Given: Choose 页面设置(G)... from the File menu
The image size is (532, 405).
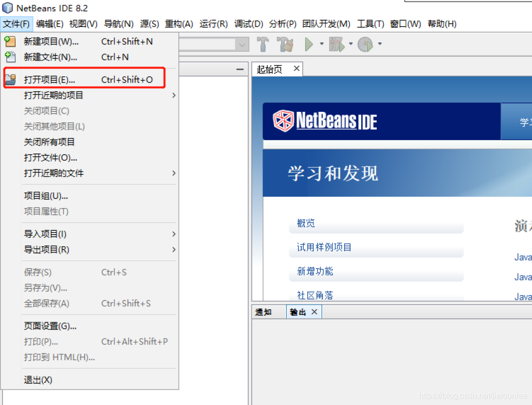Looking at the screenshot, I should pyautogui.click(x=90, y=326).
